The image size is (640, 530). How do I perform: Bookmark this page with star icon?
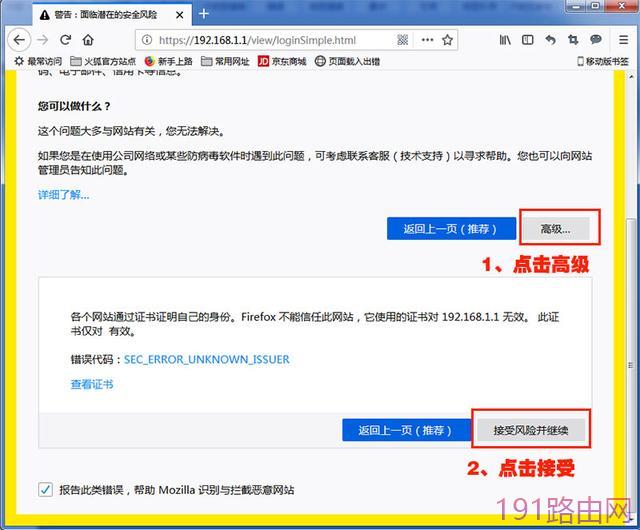[x=447, y=40]
